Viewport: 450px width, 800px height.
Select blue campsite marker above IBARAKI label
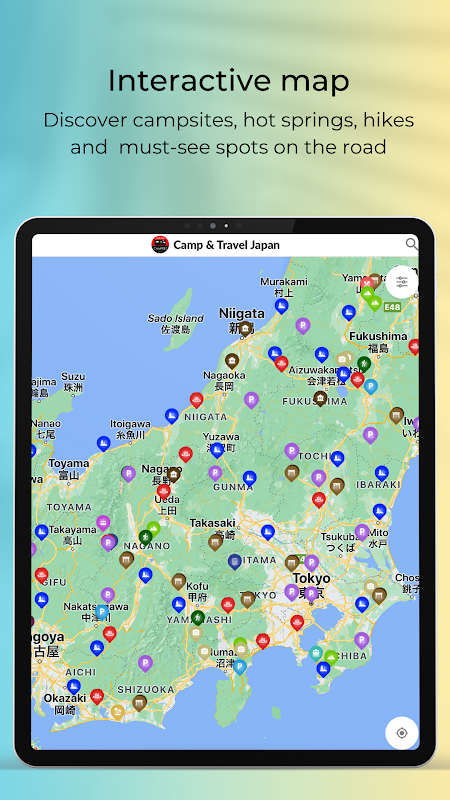[x=382, y=473]
